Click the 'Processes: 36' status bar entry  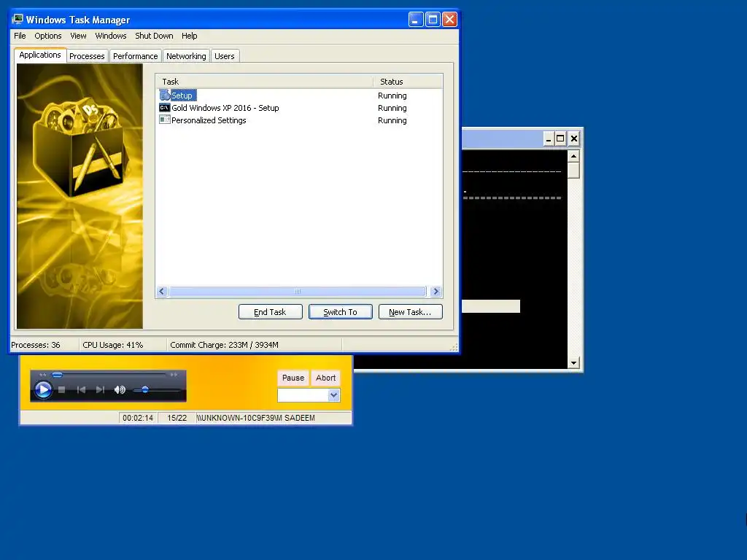36,345
